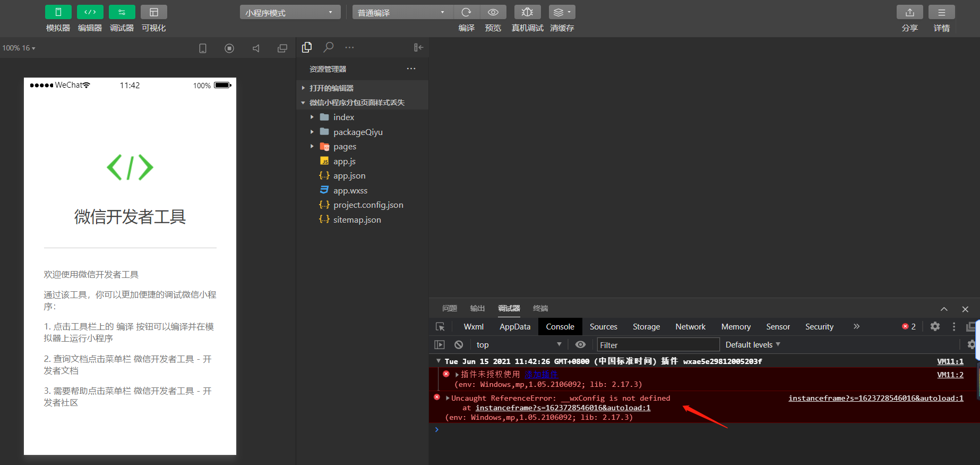Open the Wxml devtools tab
Image resolution: width=980 pixels, height=465 pixels.
pos(474,327)
